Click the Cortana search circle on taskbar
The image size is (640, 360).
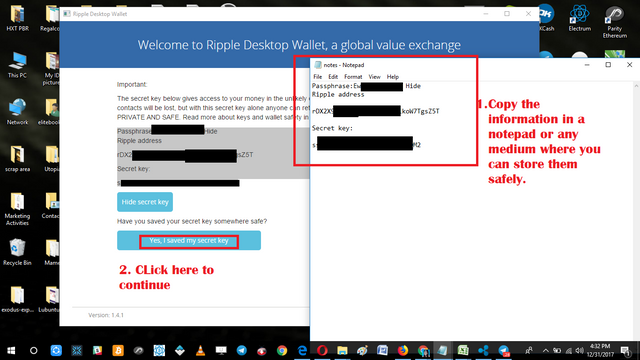pos(33,351)
